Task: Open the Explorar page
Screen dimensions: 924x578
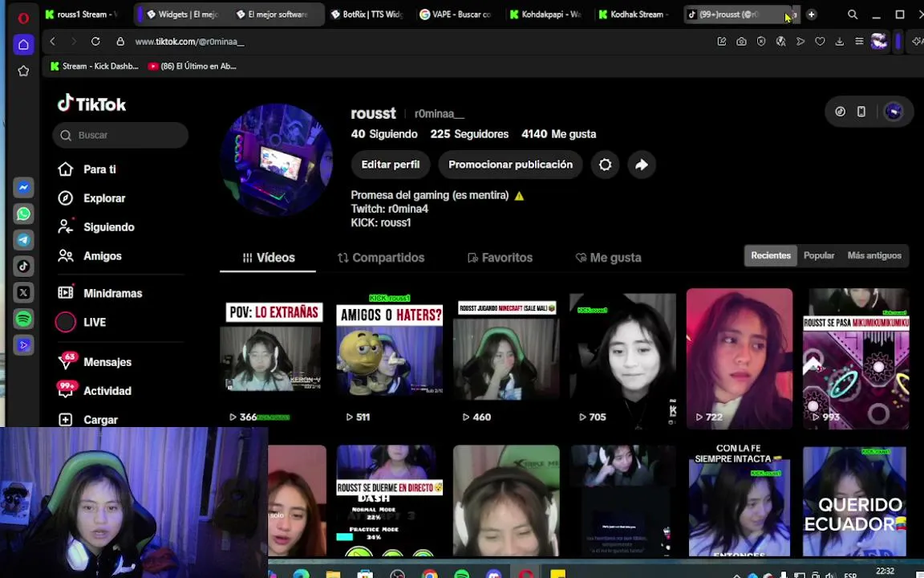Action: coord(92,198)
